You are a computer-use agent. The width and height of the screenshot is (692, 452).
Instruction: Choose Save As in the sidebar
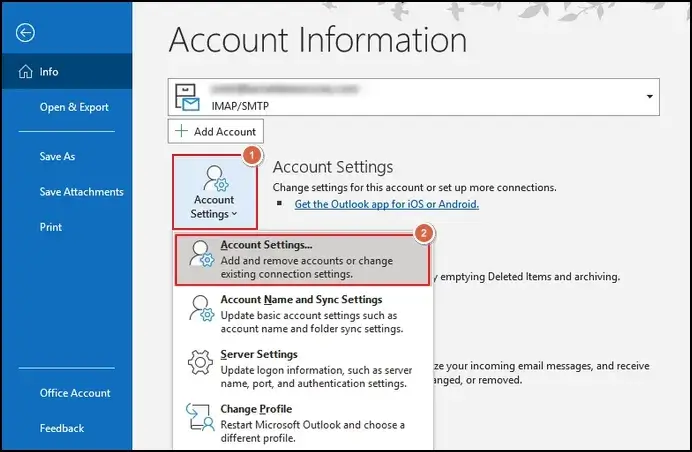click(x=57, y=156)
